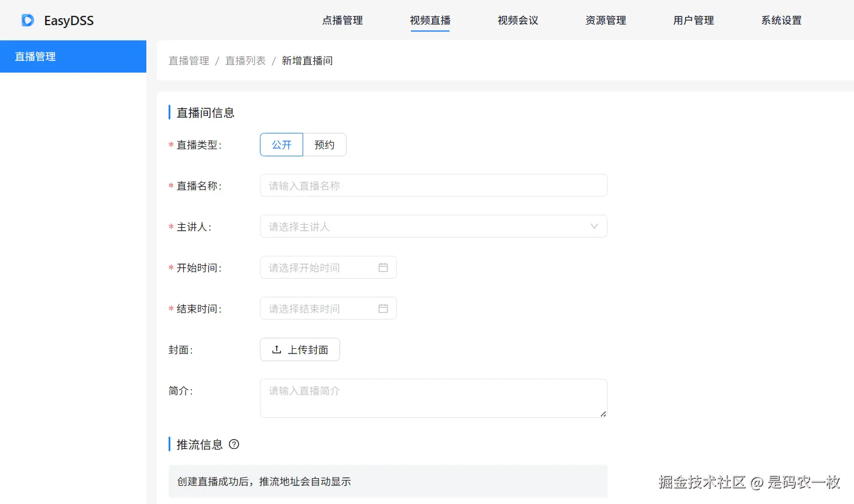This screenshot has height=504, width=854.
Task: Click the 新增直播间 breadcrumb text
Action: (x=307, y=61)
